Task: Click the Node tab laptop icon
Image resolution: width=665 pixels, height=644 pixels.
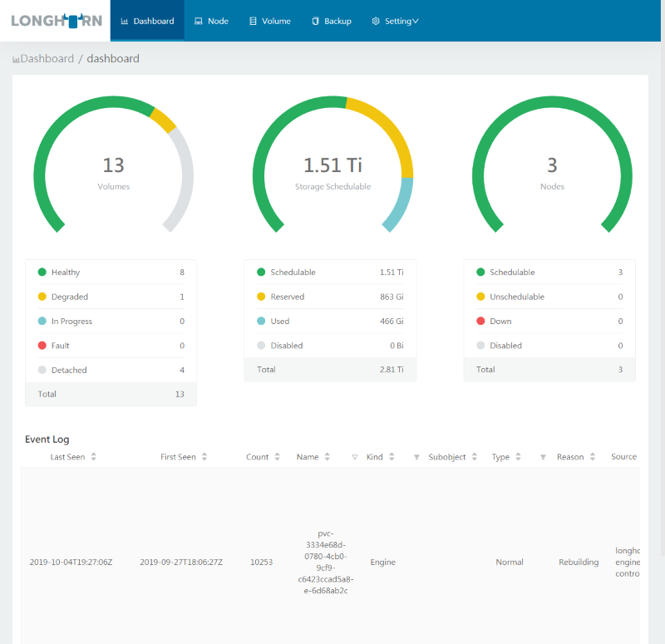Action: (x=198, y=21)
